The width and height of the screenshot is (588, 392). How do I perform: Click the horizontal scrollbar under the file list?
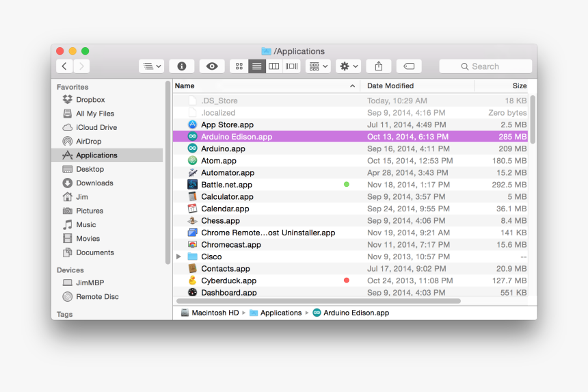coord(318,301)
